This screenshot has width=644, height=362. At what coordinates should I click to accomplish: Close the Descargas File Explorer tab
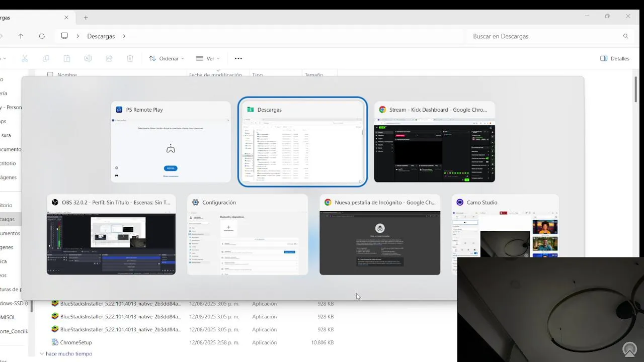pos(66,18)
